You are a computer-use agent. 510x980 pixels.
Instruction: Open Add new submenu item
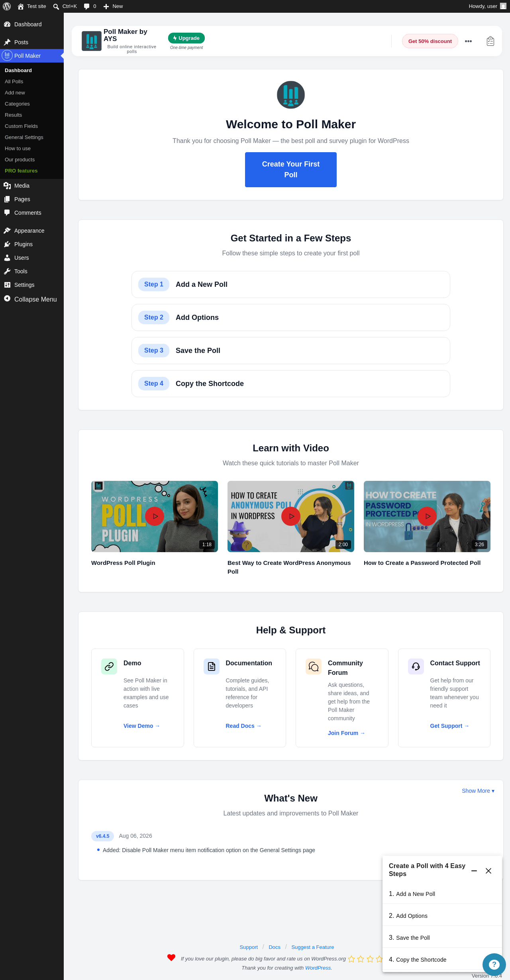32,92
